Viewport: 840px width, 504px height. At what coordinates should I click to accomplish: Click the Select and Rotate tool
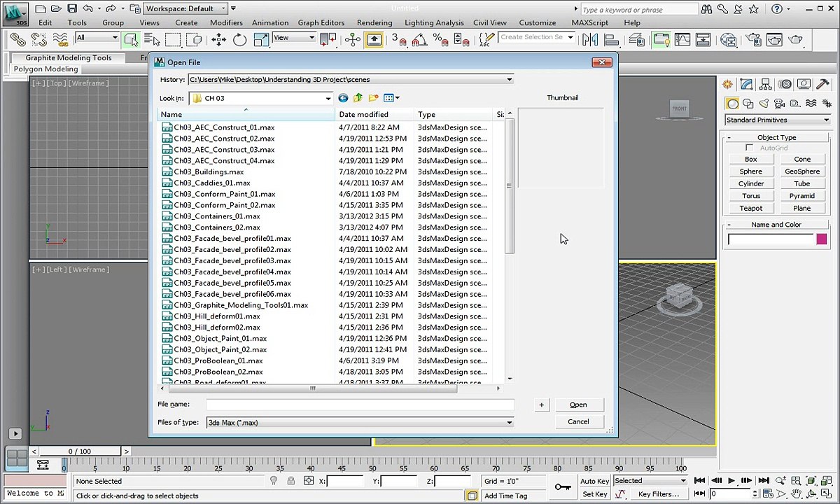coord(239,40)
